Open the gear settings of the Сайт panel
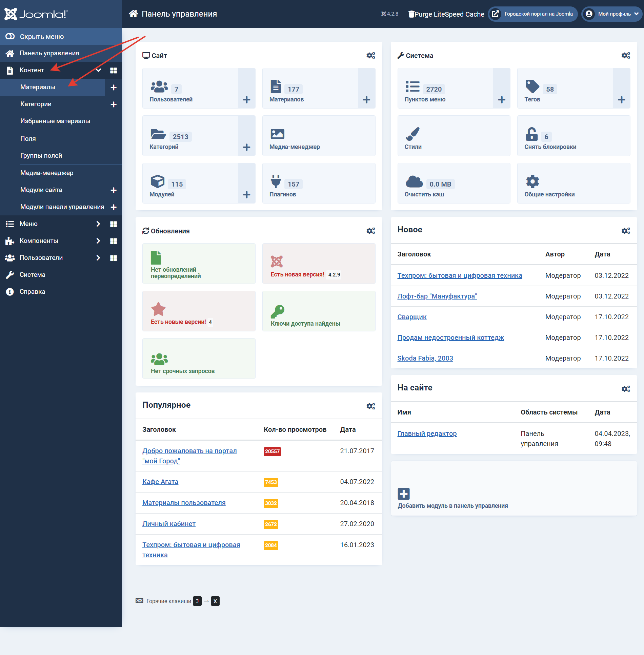 pyautogui.click(x=370, y=56)
